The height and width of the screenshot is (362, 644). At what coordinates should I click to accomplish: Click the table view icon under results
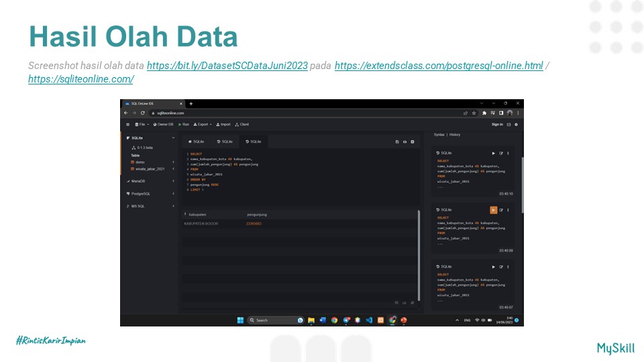coord(396,303)
